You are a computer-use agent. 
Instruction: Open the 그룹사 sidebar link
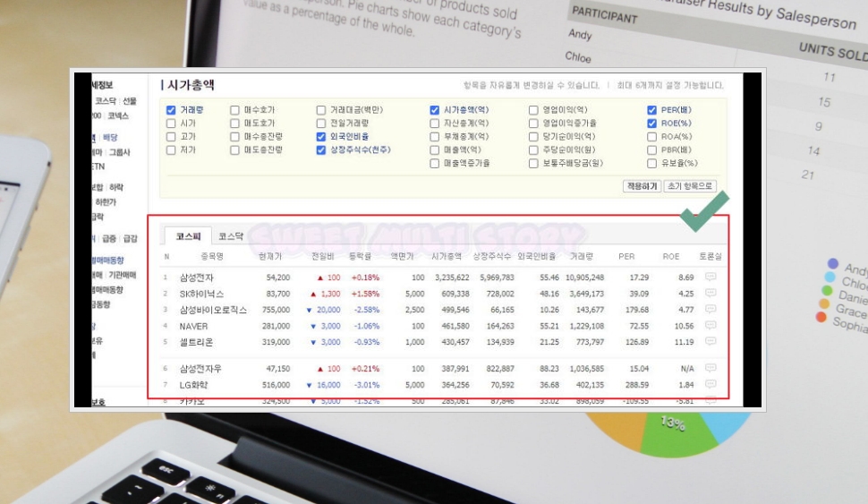point(119,152)
